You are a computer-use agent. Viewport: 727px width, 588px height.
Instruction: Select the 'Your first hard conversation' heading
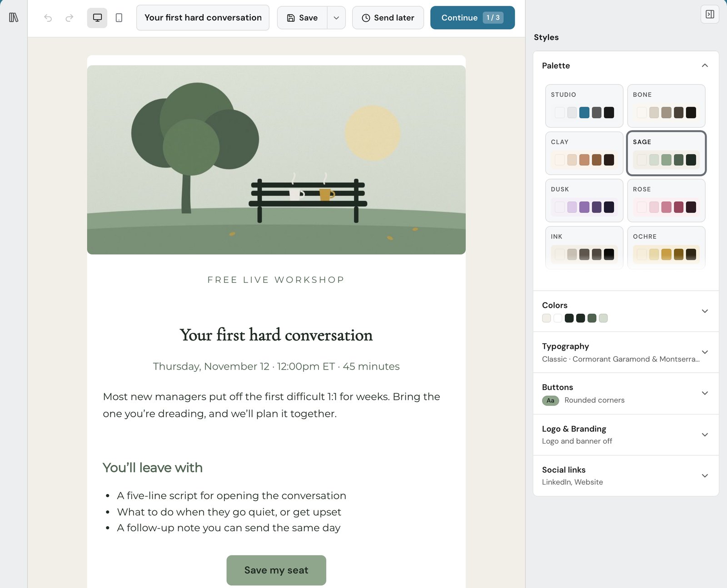276,335
